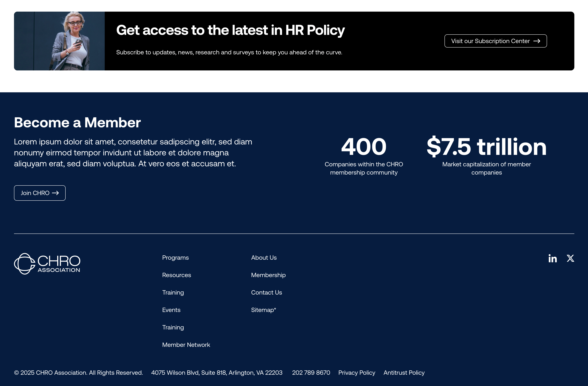Click the CHRO Association footer logo

point(47,264)
